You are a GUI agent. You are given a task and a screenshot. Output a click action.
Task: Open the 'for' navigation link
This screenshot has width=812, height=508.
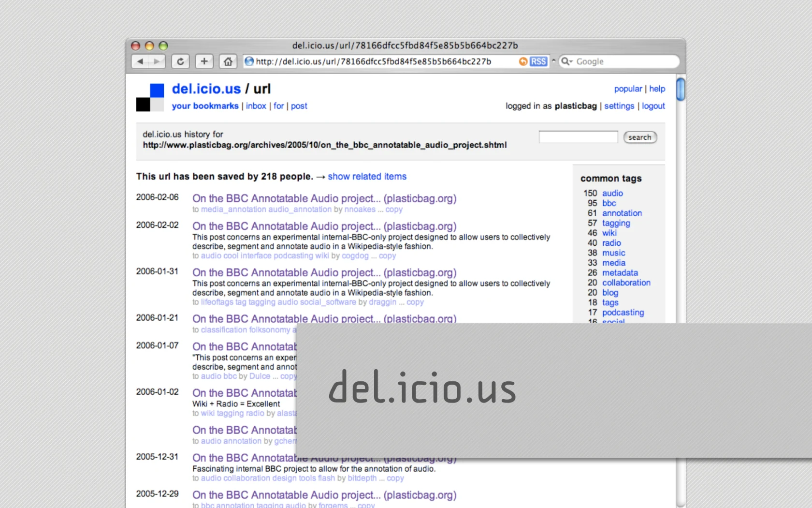(x=279, y=106)
